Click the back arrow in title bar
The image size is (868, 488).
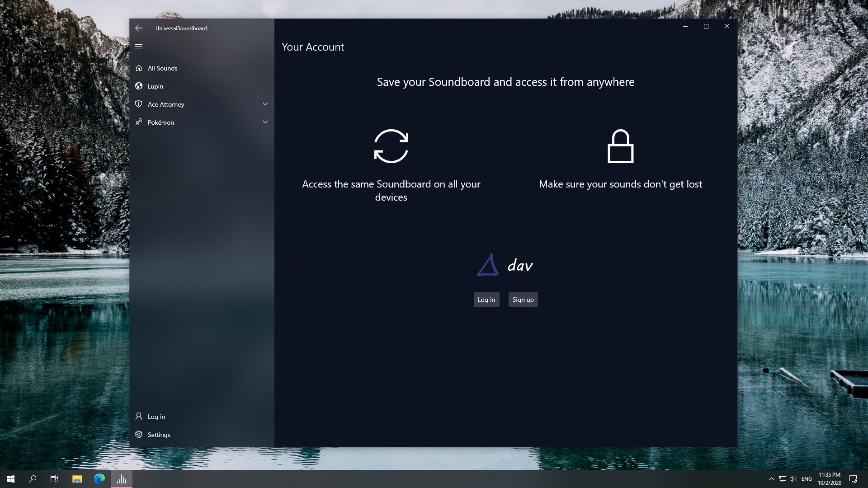coord(139,28)
